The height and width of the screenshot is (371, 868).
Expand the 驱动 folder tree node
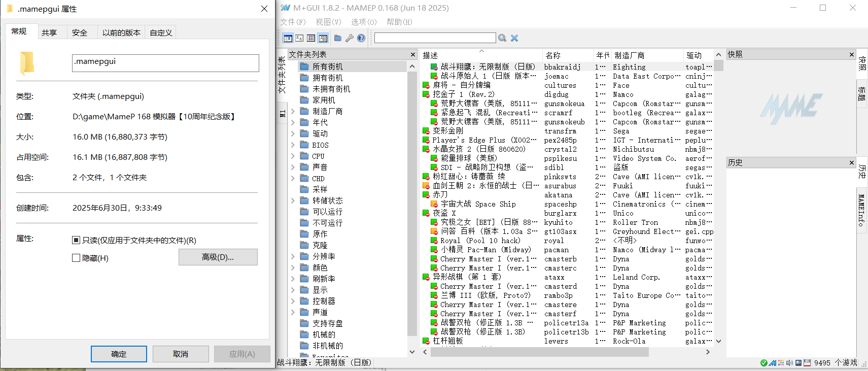(x=293, y=133)
